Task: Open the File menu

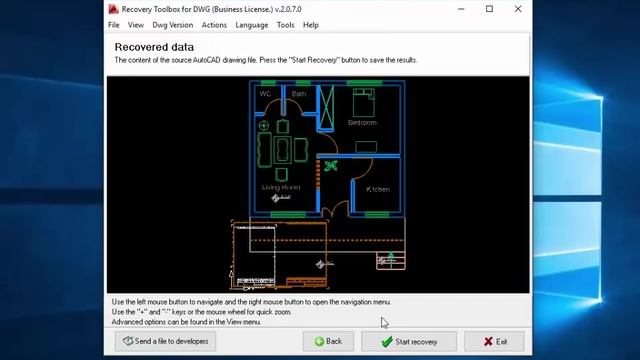Action: (113, 25)
